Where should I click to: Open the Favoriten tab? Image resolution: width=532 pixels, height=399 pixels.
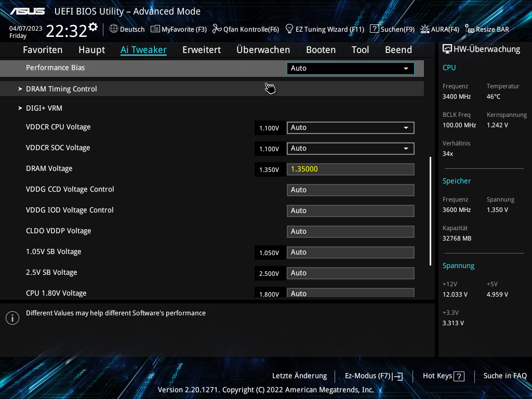pos(43,50)
